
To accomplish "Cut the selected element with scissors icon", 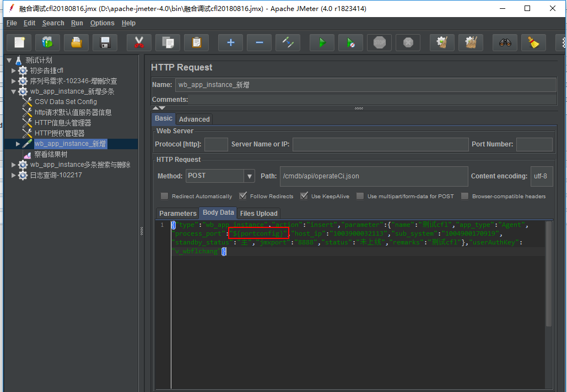I will point(139,42).
